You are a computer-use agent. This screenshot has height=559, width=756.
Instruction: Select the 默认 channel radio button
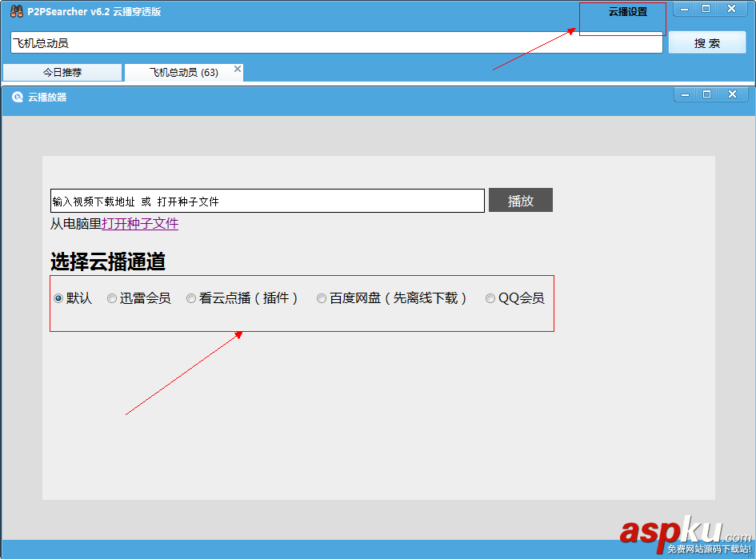[58, 298]
